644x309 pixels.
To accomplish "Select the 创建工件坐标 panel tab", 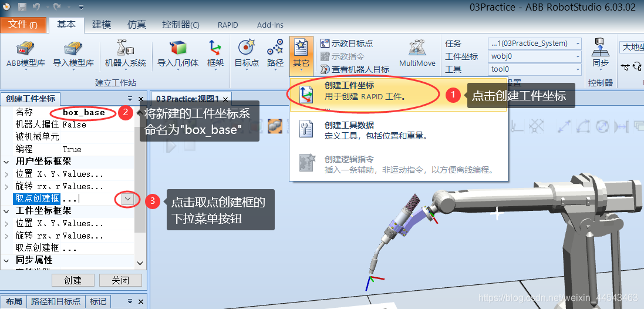I will coord(31,99).
